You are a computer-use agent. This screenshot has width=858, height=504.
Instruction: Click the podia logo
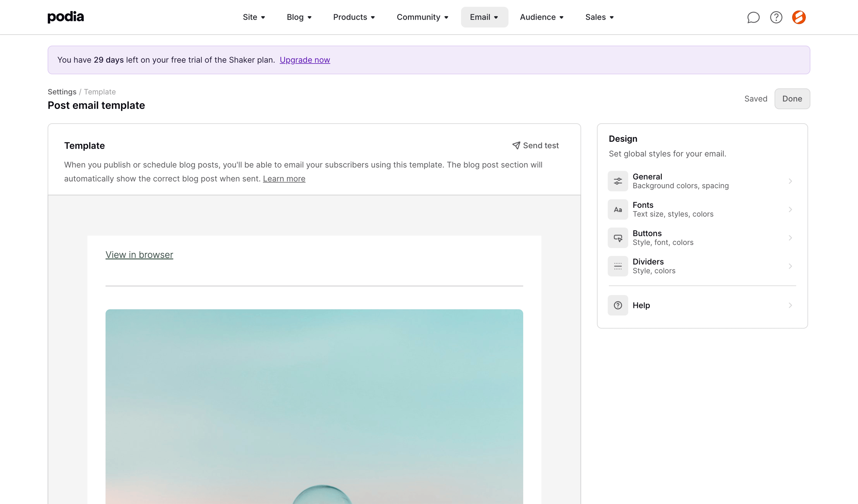66,17
